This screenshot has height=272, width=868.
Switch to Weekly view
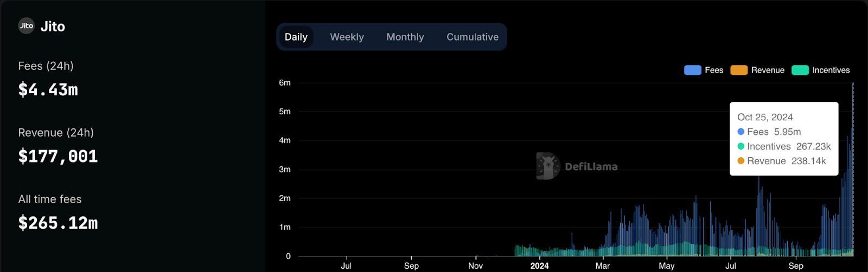tap(347, 37)
